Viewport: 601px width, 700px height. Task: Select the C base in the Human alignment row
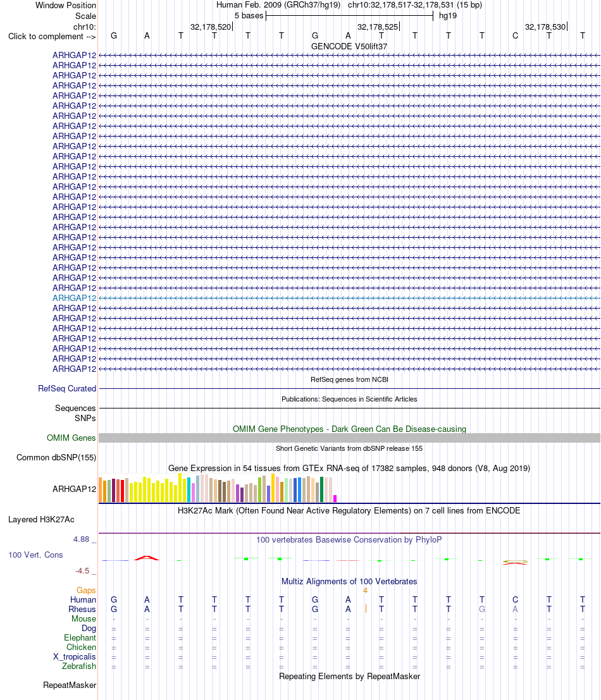point(515,599)
